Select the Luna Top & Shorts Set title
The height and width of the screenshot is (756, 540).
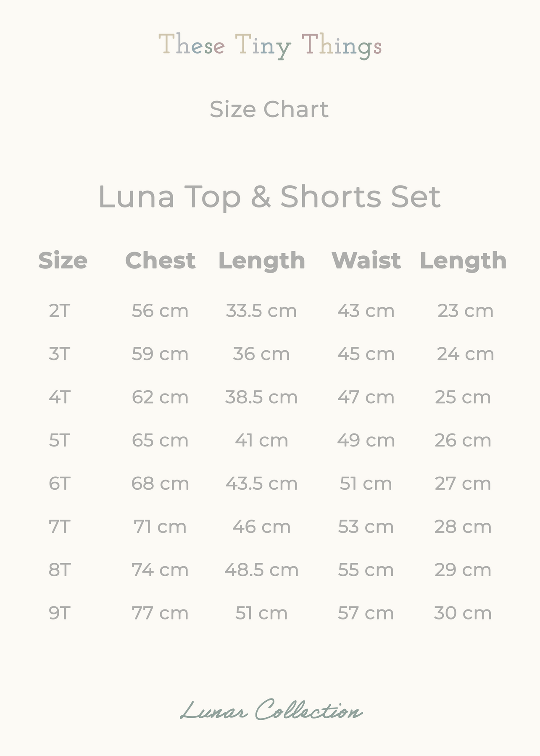[x=269, y=197]
